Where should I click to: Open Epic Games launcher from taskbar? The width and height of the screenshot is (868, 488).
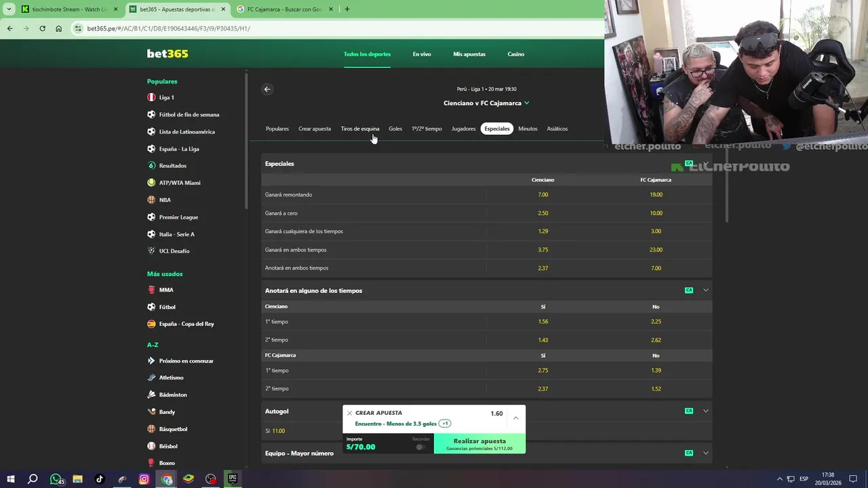point(233,479)
